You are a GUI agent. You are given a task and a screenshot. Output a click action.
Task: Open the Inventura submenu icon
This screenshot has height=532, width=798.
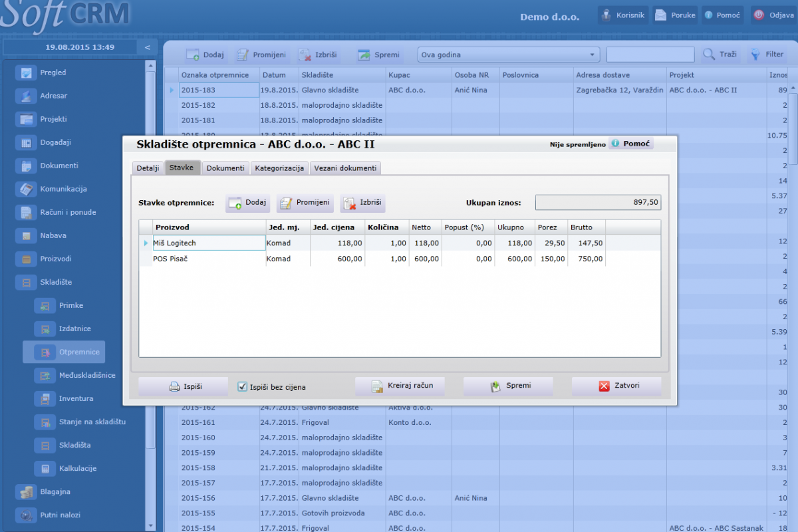[x=45, y=398]
